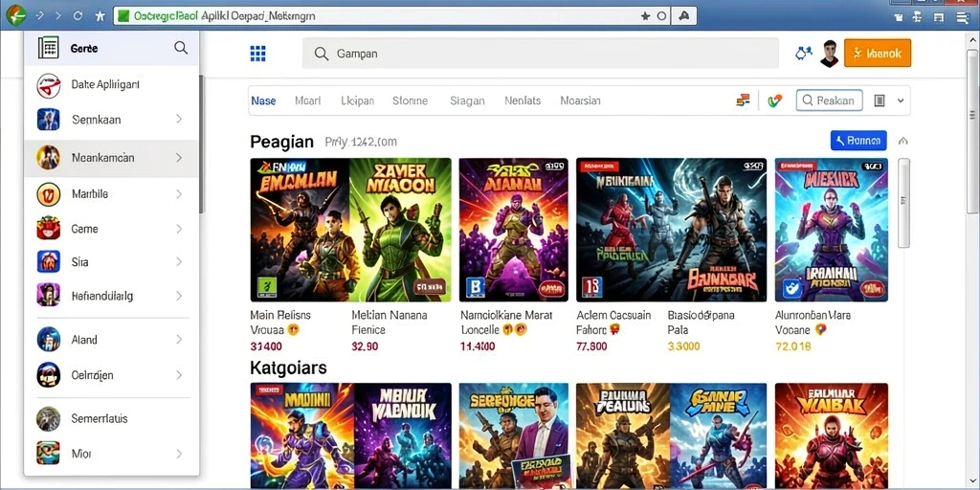Click the Oelrnjien app icon

pos(48,375)
